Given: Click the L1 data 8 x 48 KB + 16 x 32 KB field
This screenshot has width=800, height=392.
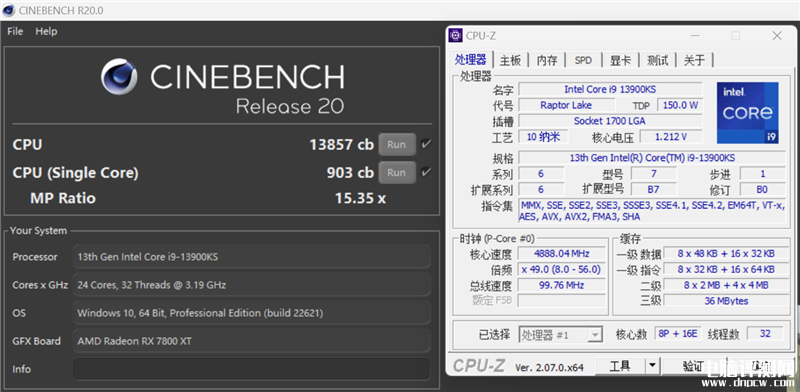Looking at the screenshot, I should click(726, 253).
